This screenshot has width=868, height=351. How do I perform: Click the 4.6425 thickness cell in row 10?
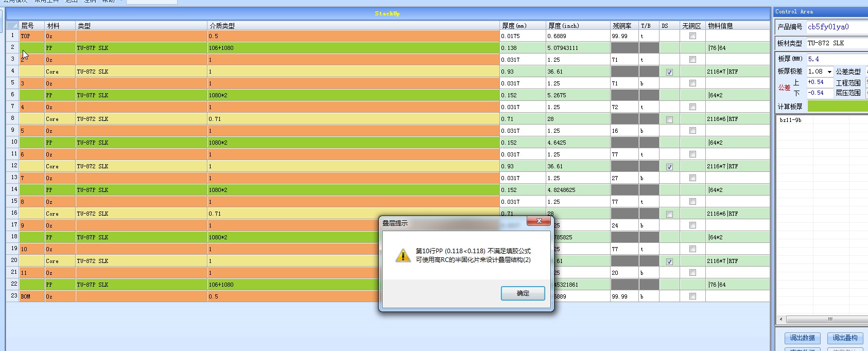point(578,143)
